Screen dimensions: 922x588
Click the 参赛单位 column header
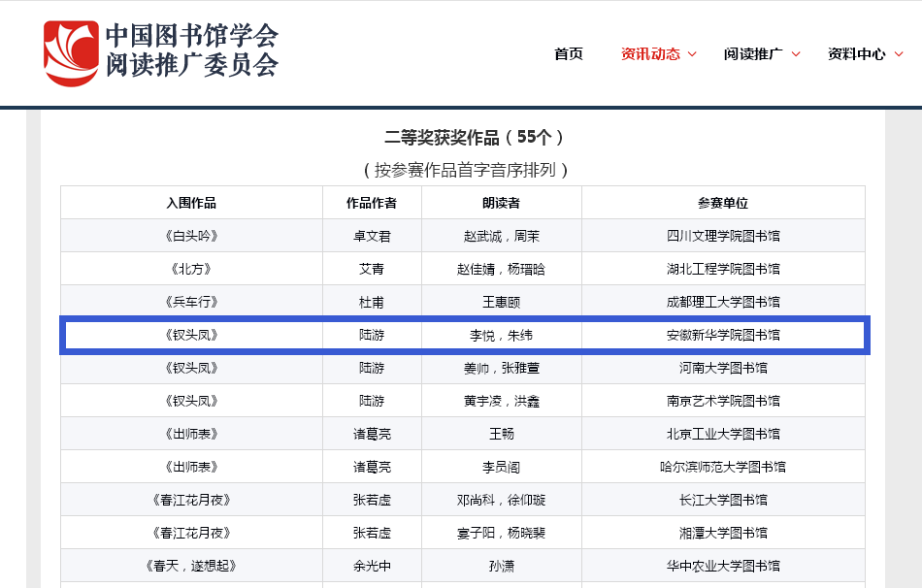[x=723, y=203]
